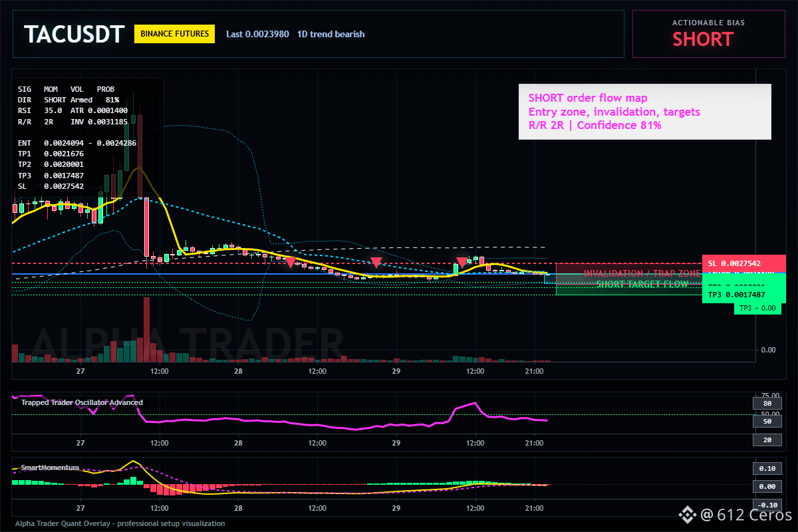
Task: Click the SHORT actionable bias box
Action: click(x=708, y=34)
